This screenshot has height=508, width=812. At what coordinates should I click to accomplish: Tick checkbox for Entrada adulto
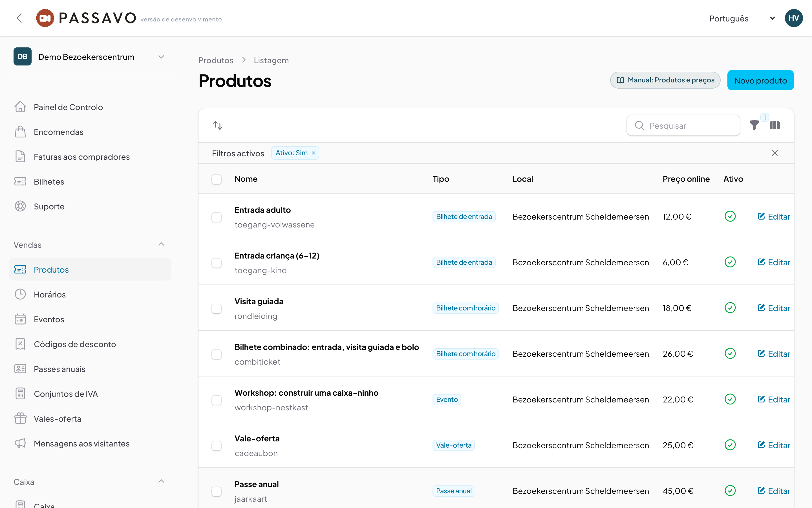coord(217,217)
